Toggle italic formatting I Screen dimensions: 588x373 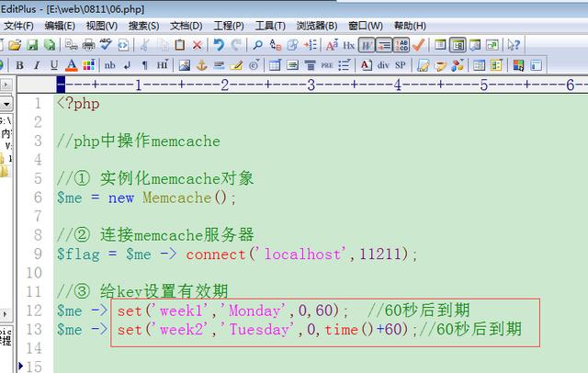(37, 65)
